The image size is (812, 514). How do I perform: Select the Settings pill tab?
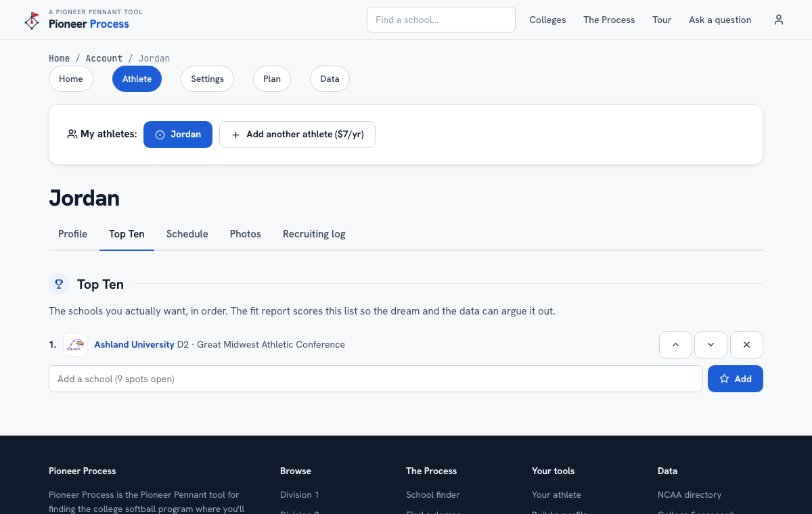click(207, 78)
